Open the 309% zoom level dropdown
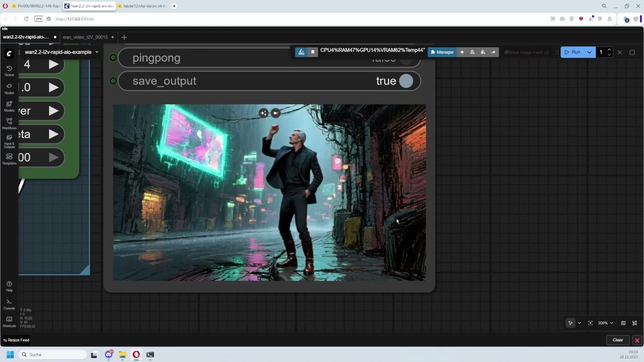 [x=605, y=323]
